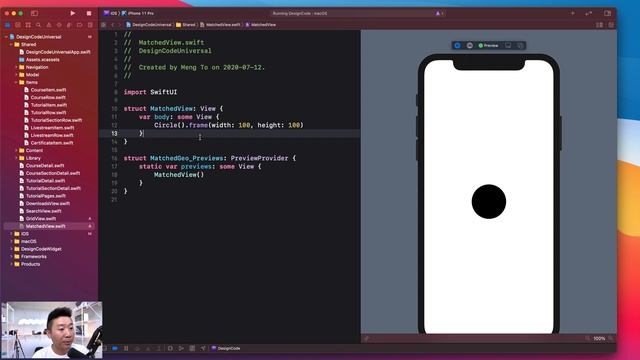Select the DesignCodeWidget folder
640x360 pixels.
[x=38, y=249]
